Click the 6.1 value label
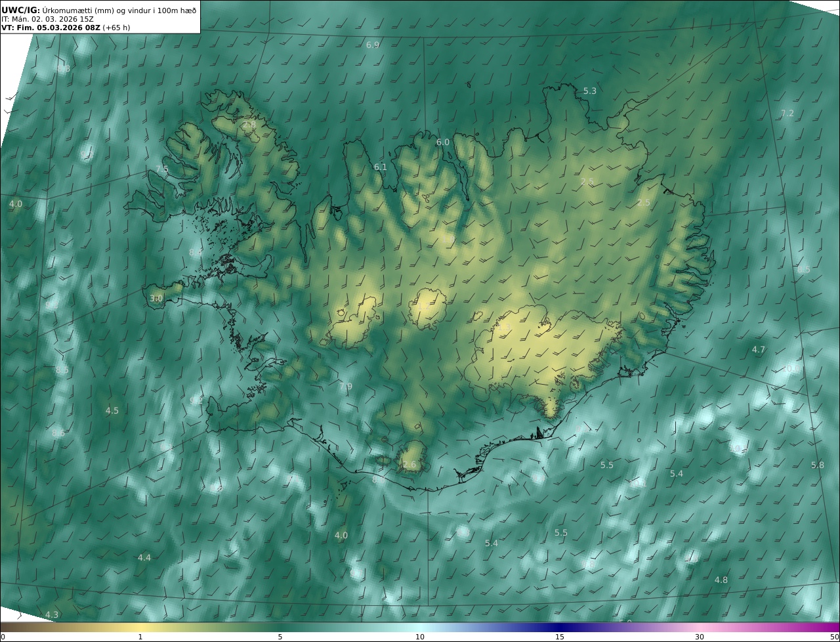This screenshot has width=840, height=642. (381, 167)
